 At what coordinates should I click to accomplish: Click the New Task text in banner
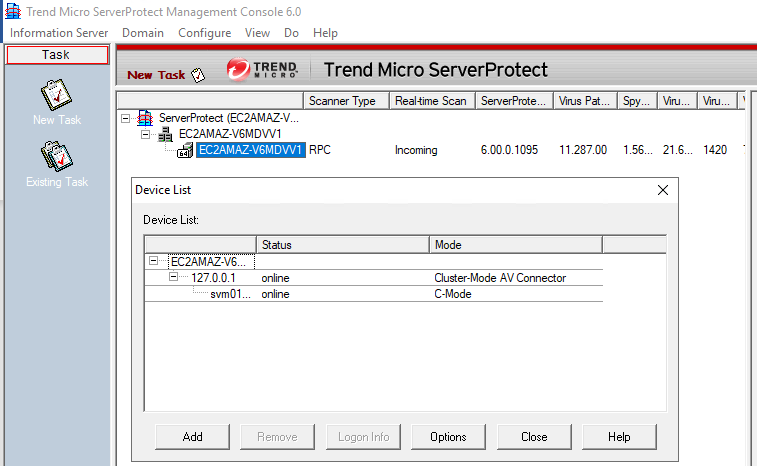coord(156,75)
